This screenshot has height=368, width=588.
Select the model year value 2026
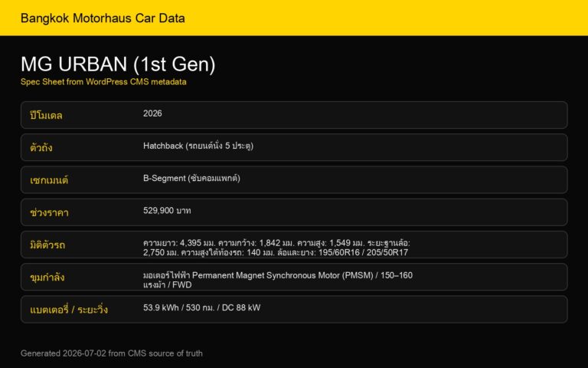(152, 113)
